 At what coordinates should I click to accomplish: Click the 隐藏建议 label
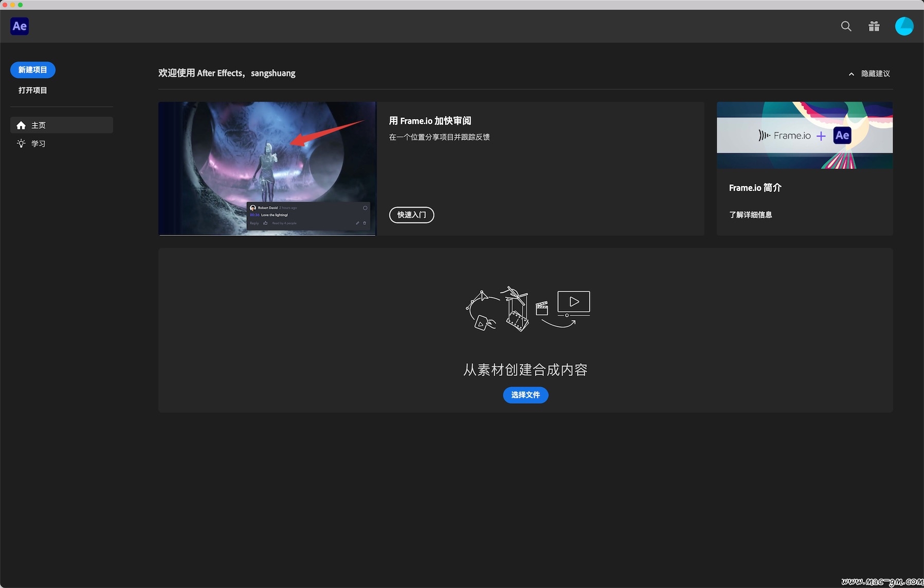point(876,74)
